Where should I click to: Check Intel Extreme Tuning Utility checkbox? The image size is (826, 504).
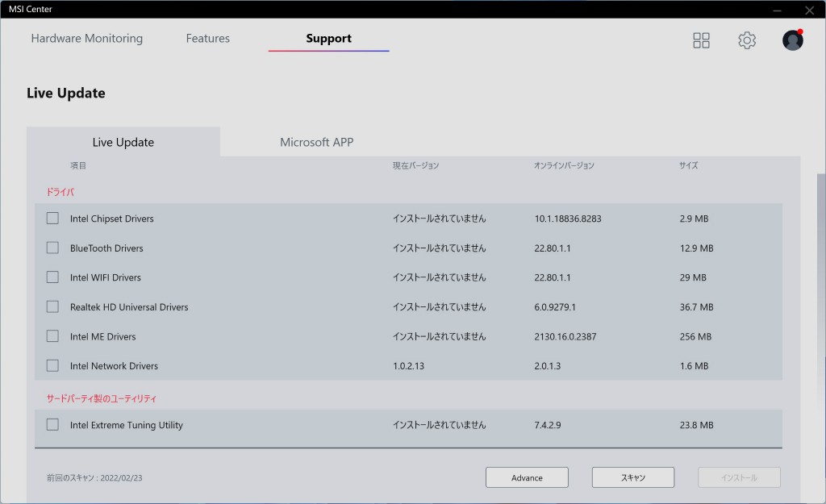click(52, 424)
